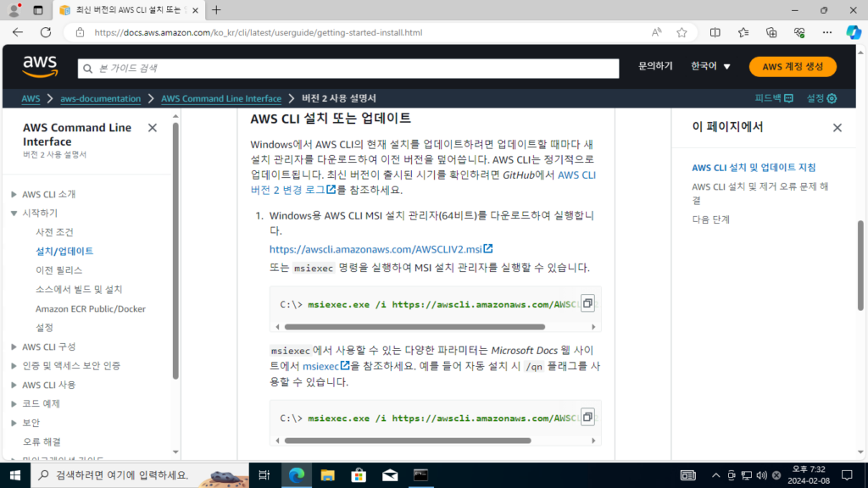868x488 pixels.
Task: Refresh the current browser page
Action: click(x=46, y=33)
